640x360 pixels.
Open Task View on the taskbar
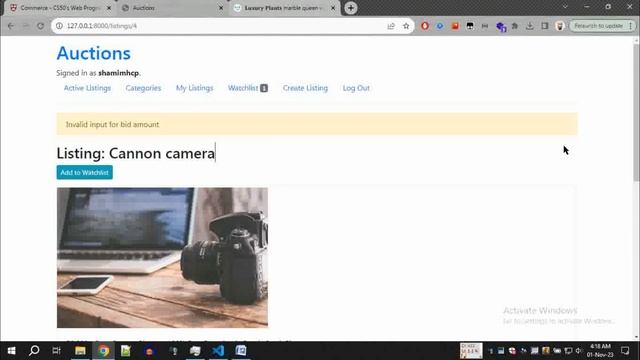[x=57, y=351]
